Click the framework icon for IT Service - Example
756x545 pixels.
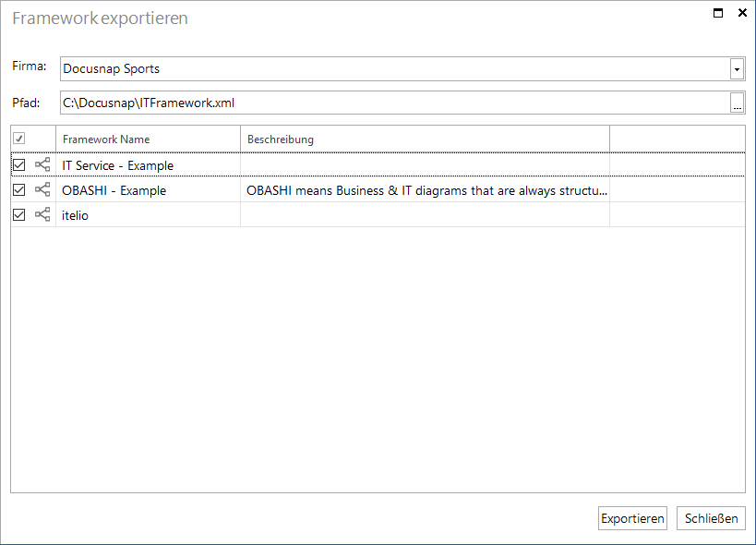pyautogui.click(x=42, y=165)
